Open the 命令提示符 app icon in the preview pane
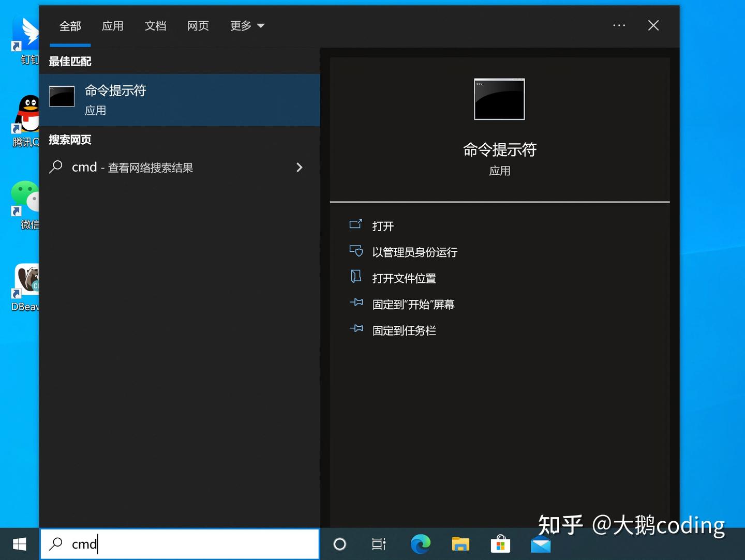Viewport: 745px width, 560px height. point(499,99)
